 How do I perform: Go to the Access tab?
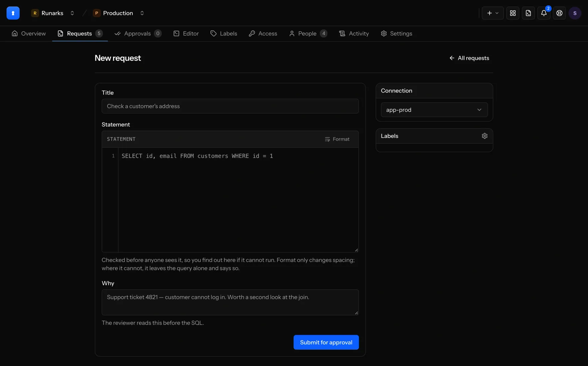click(x=263, y=33)
